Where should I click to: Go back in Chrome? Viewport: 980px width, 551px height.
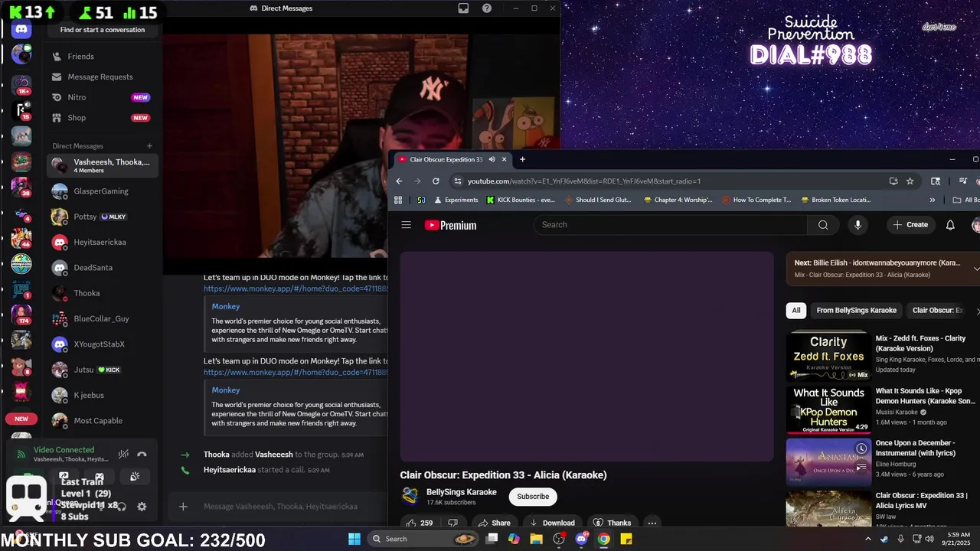tap(399, 181)
